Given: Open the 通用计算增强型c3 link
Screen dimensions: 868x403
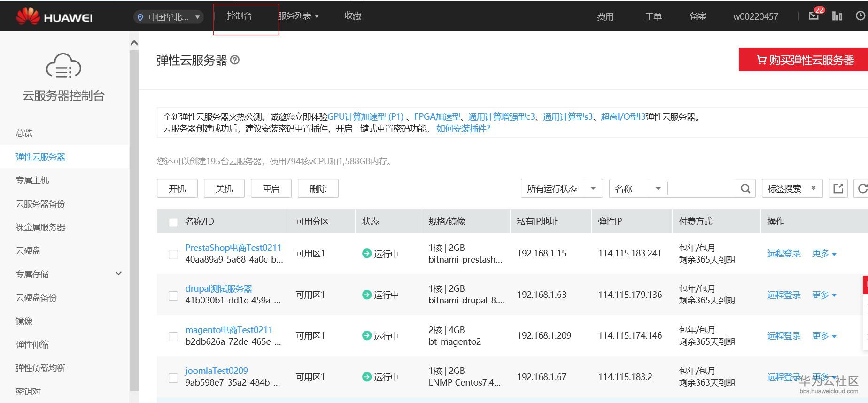Looking at the screenshot, I should click(502, 116).
